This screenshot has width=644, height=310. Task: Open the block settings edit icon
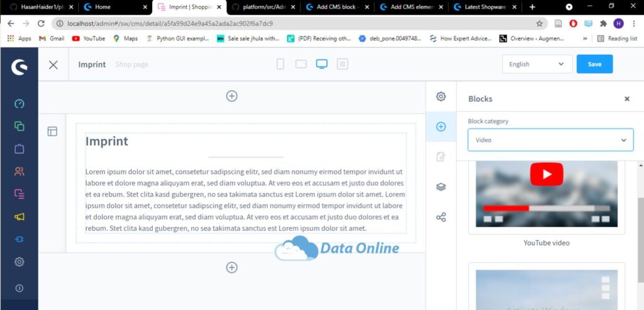tap(441, 157)
